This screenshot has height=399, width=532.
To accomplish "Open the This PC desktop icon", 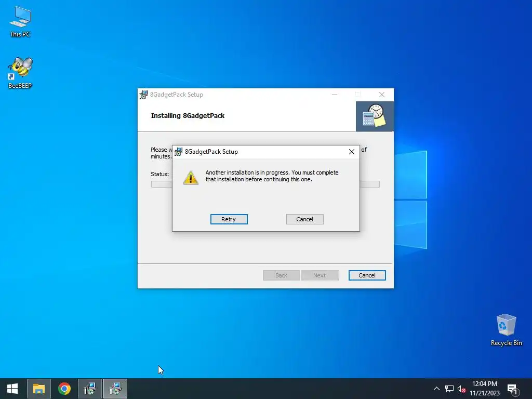I will tap(20, 22).
